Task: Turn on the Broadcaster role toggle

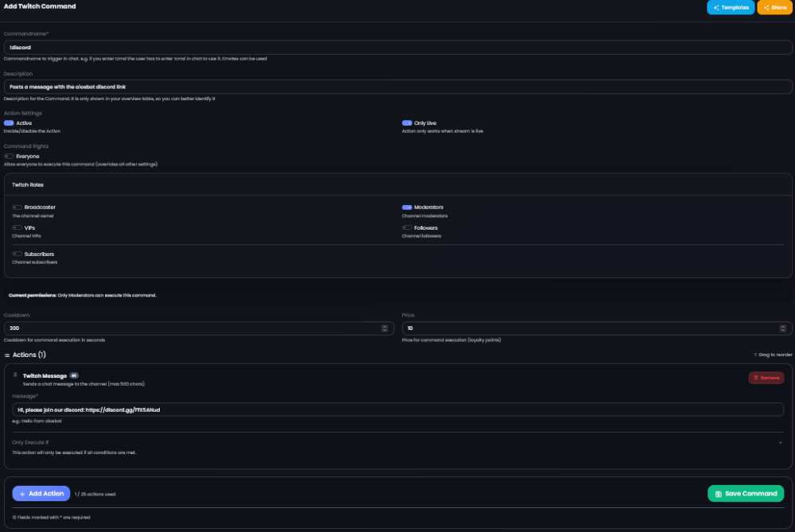Action: point(17,208)
